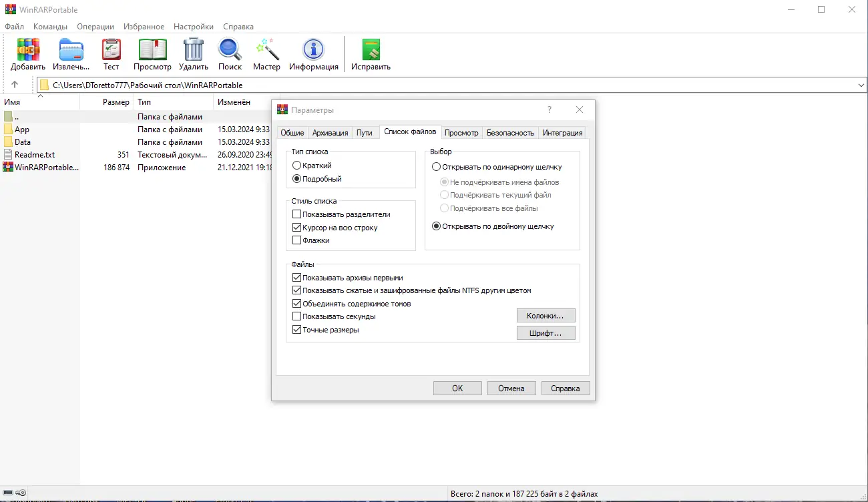Viewport: 868px width, 502px height.
Task: Click the Добавить toolbar icon
Action: click(28, 50)
